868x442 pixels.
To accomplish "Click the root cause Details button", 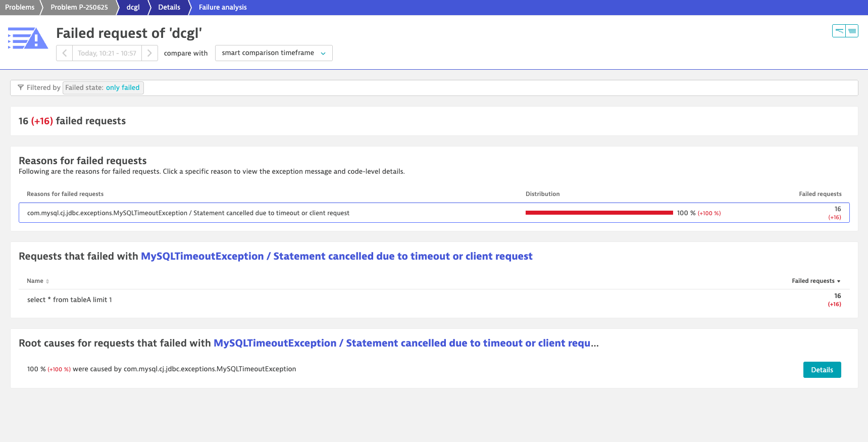I will click(x=822, y=370).
